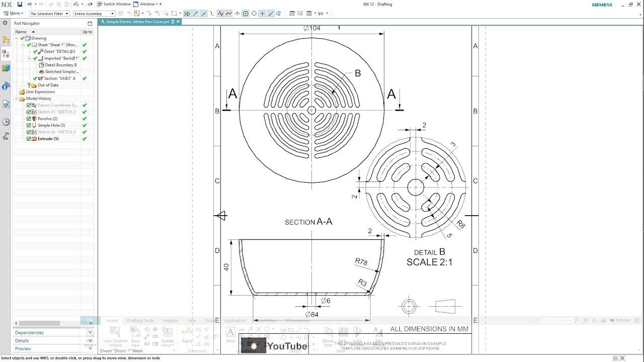Screen dimensions: 644x362
Task: Open the Switch Window tool
Action: [x=114, y=4]
